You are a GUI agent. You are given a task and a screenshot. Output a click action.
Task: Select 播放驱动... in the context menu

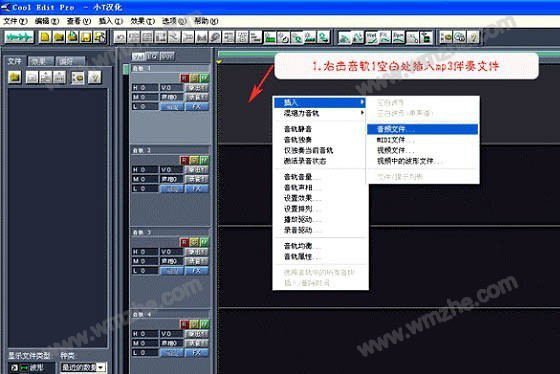point(320,219)
